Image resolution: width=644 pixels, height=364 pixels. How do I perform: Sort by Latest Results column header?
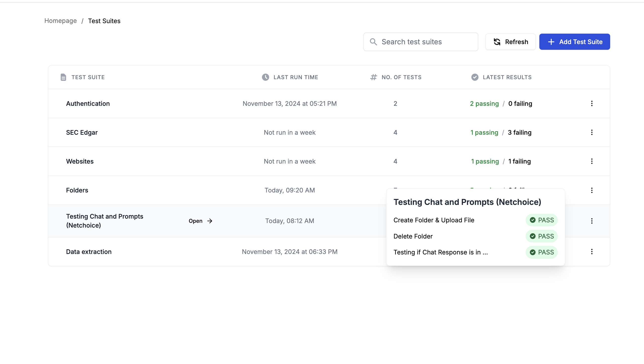pos(507,77)
